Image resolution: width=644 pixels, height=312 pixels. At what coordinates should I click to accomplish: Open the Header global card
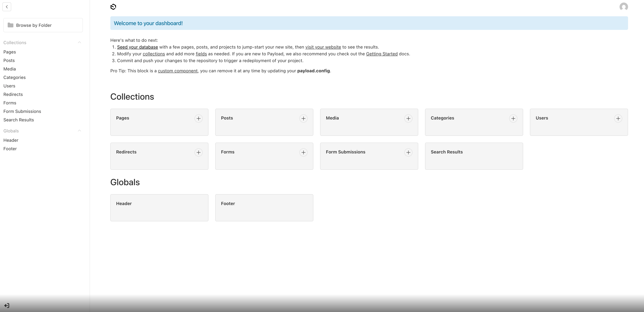159,207
